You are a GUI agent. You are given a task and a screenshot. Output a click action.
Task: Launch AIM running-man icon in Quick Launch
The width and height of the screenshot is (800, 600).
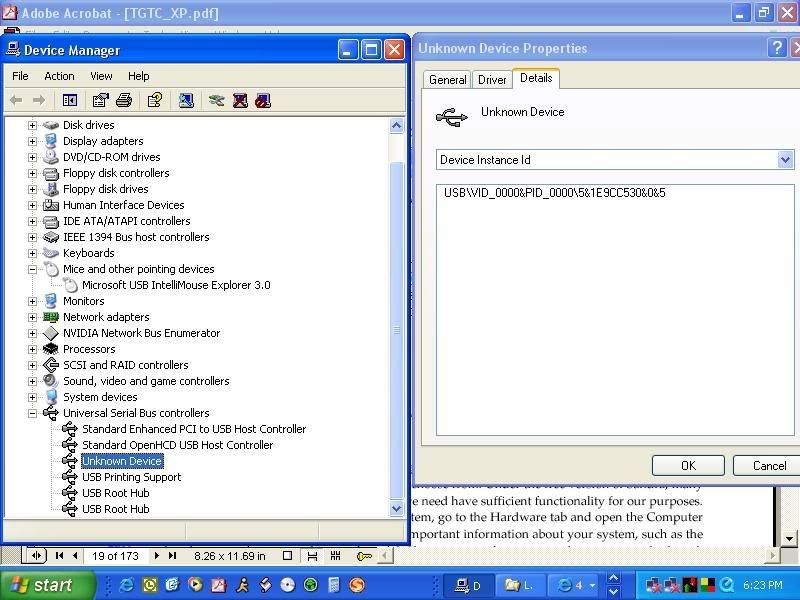point(242,585)
